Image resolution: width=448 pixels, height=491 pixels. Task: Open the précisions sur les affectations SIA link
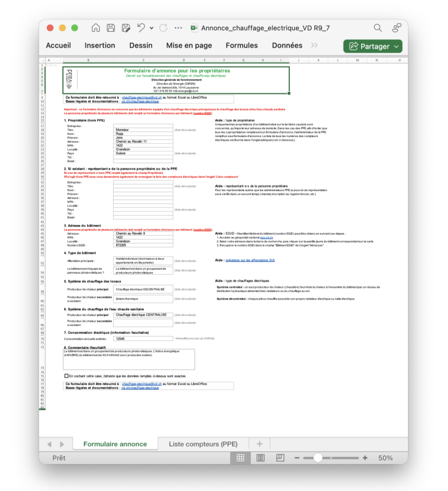click(x=250, y=260)
